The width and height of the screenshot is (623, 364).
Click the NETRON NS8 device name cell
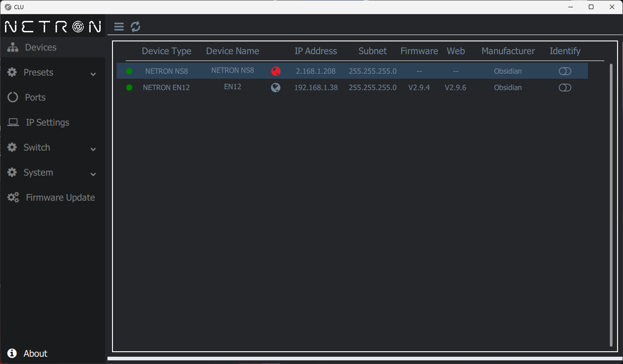click(233, 70)
